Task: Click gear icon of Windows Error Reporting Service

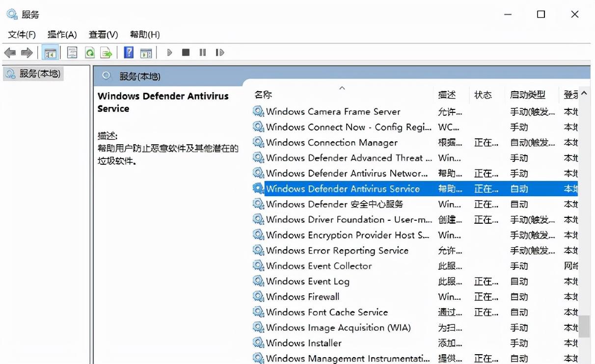Action: 258,250
